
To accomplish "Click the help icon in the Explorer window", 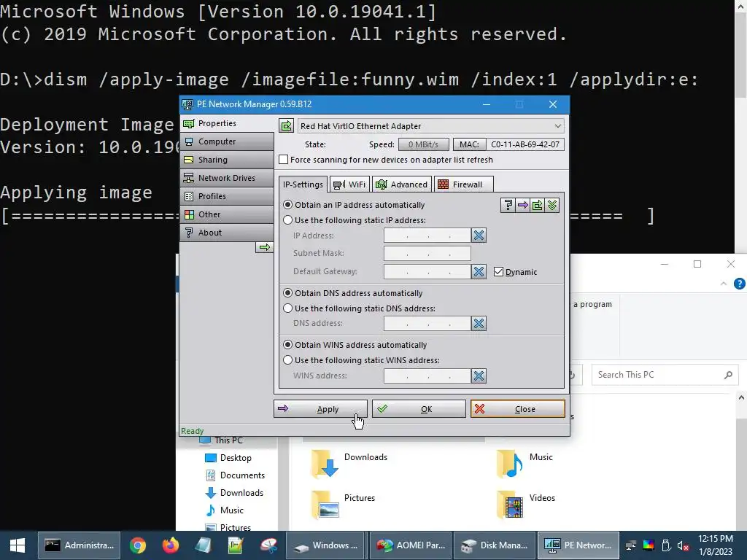I will 740,284.
